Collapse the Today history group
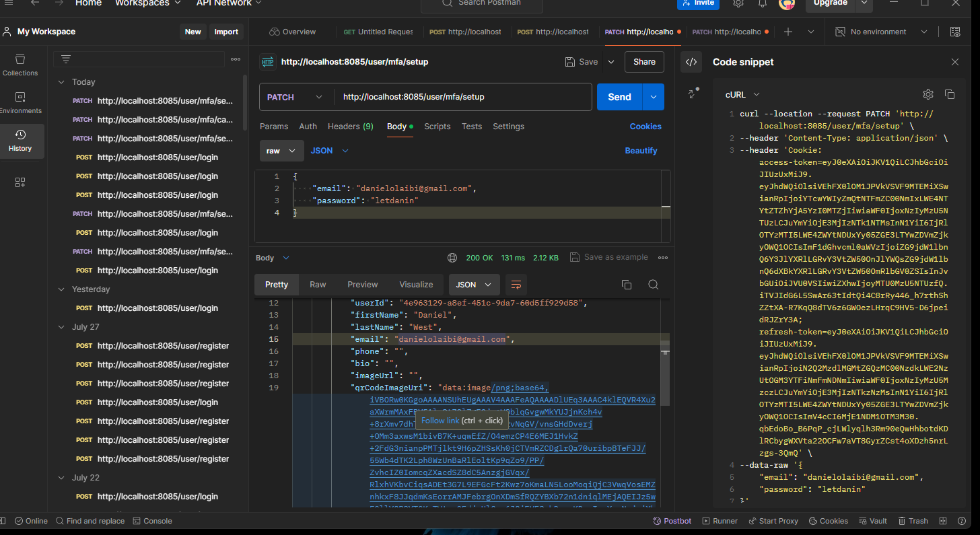Viewport: 980px width, 535px height. (x=61, y=82)
